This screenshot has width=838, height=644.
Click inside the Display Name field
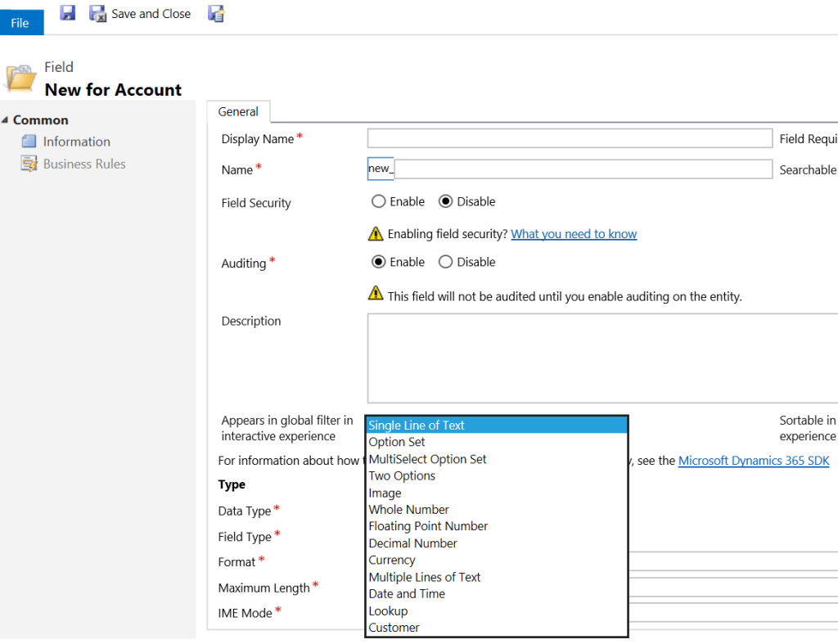click(570, 137)
